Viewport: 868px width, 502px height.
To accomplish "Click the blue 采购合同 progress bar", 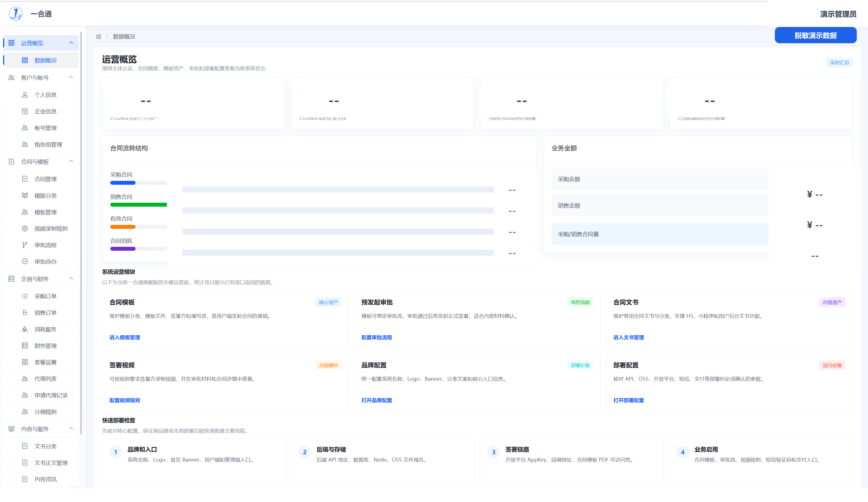I will 123,183.
